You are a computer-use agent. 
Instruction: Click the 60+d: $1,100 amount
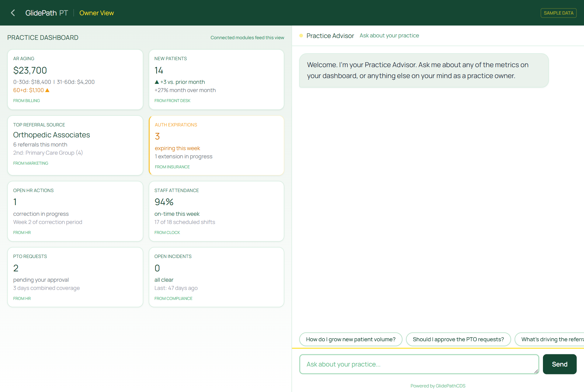(x=29, y=90)
